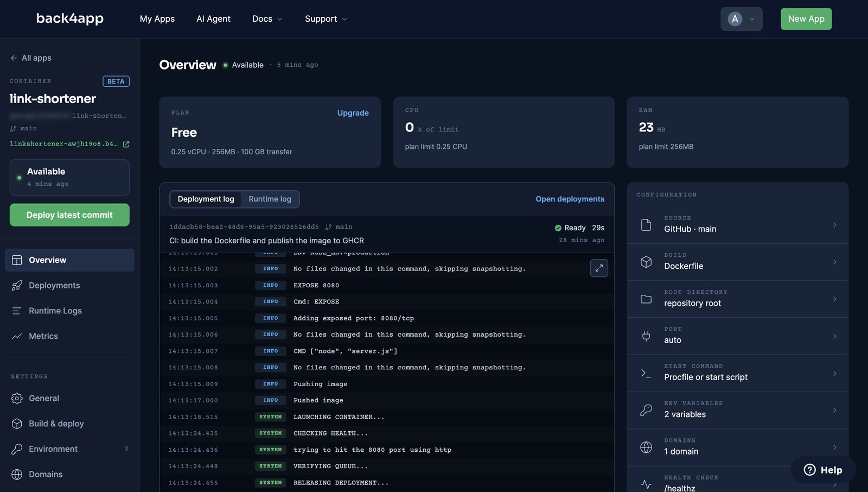
Task: Expand the Build Dockerfile chevron
Action: 835,262
